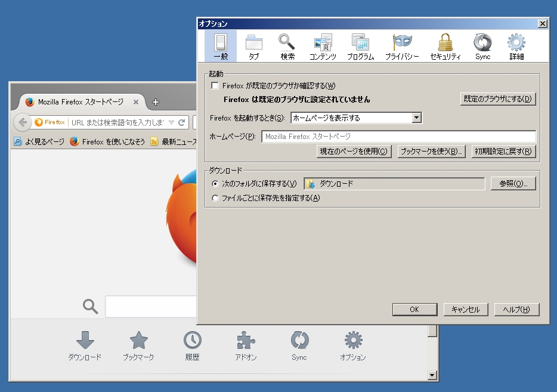
Task: Switch to the プライバシー (Privacy) panel
Action: (401, 45)
